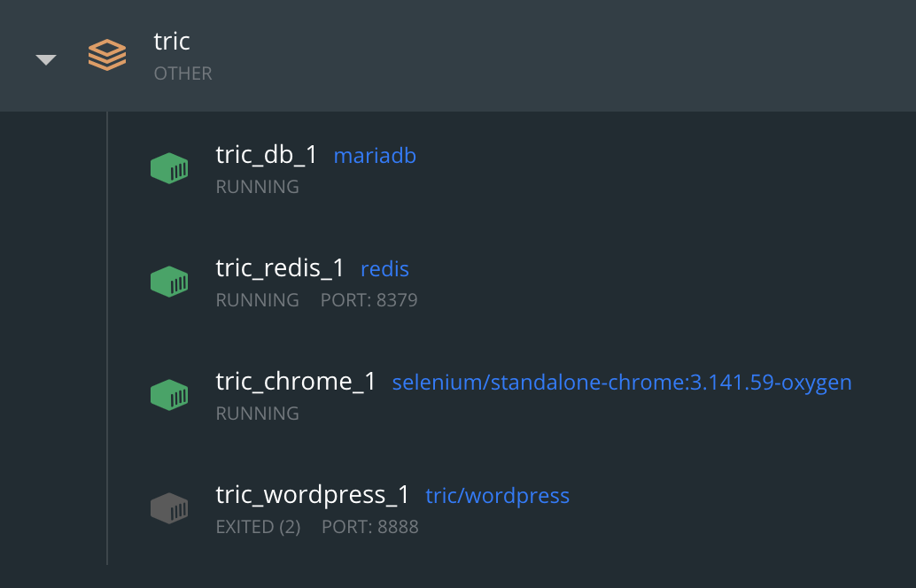Viewport: 916px width, 588px height.
Task: Open the redis image link
Action: pyautogui.click(x=384, y=268)
